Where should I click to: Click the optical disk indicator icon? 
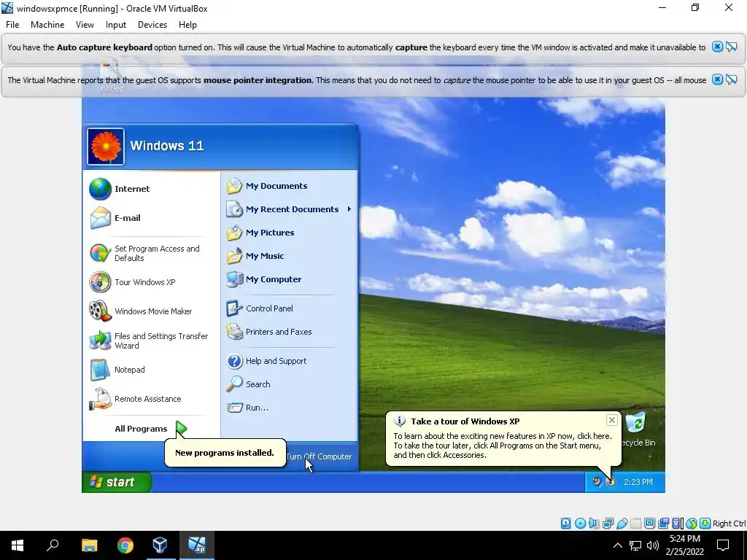(x=580, y=524)
